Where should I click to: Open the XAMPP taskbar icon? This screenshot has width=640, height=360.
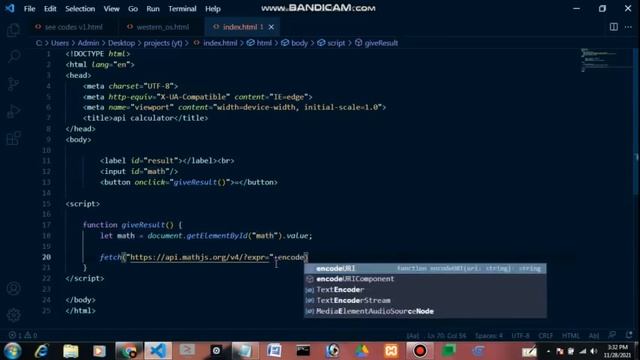[391, 351]
